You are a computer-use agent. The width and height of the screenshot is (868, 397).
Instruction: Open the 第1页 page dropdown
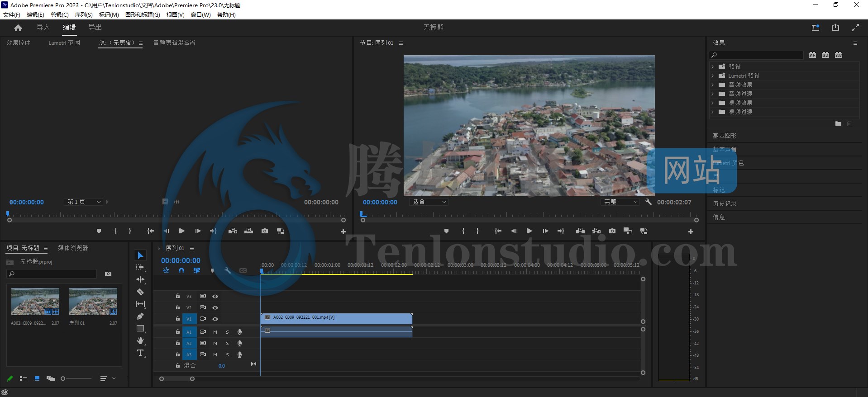point(84,202)
